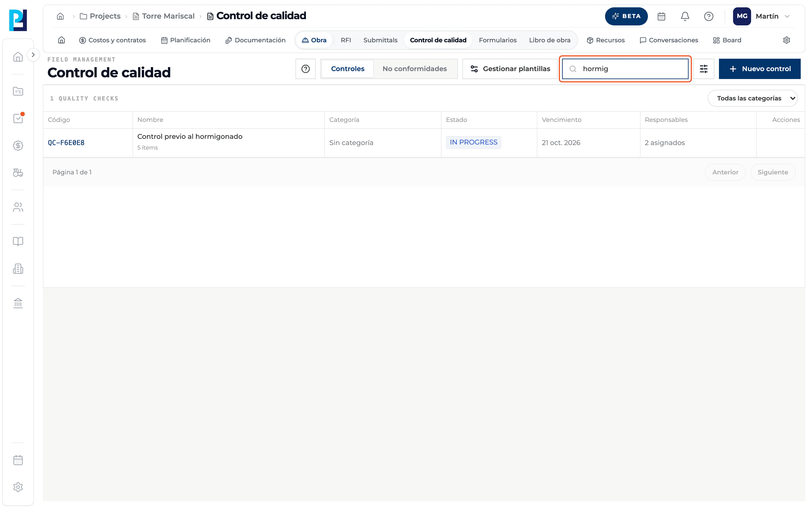Focus the search field containing hormig
The image size is (812, 508).
pyautogui.click(x=625, y=69)
